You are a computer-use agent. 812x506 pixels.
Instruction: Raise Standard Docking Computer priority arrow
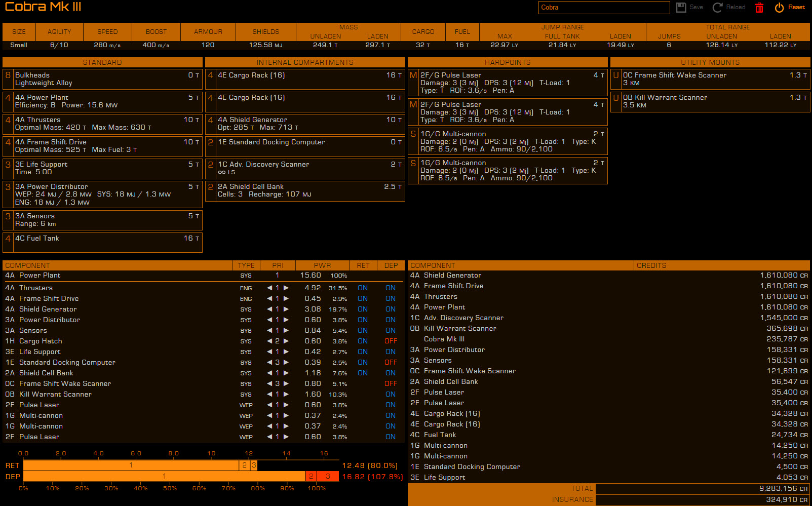tap(286, 362)
